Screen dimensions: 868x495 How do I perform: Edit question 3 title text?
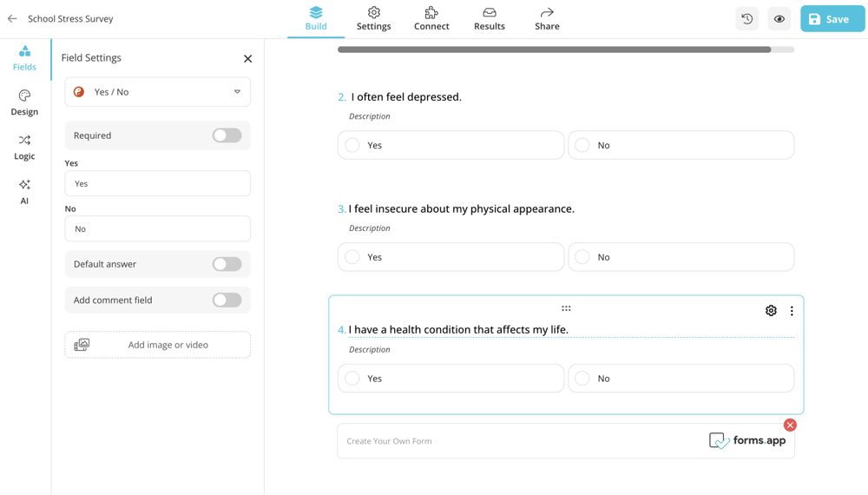pyautogui.click(x=462, y=208)
